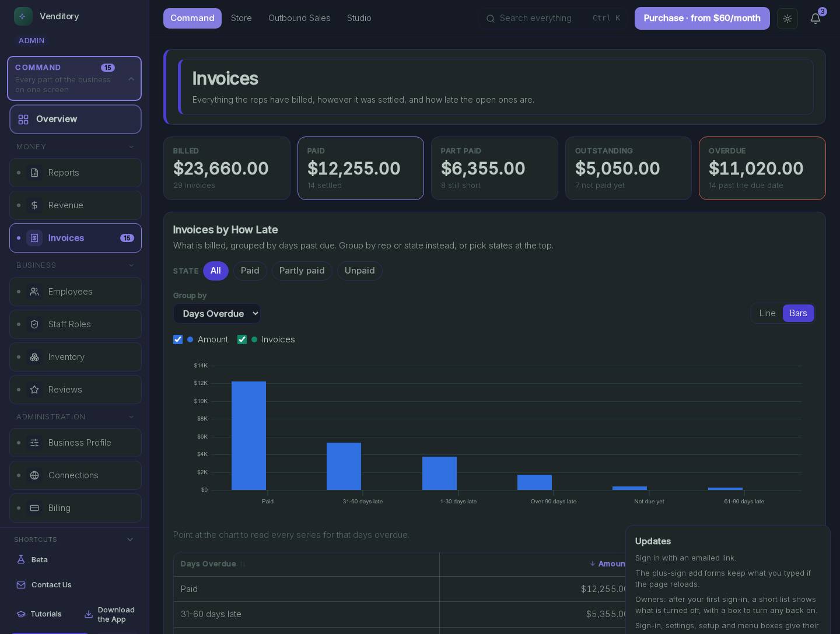This screenshot has width=840, height=634.
Task: Switch the chart to Bars view
Action: click(799, 313)
